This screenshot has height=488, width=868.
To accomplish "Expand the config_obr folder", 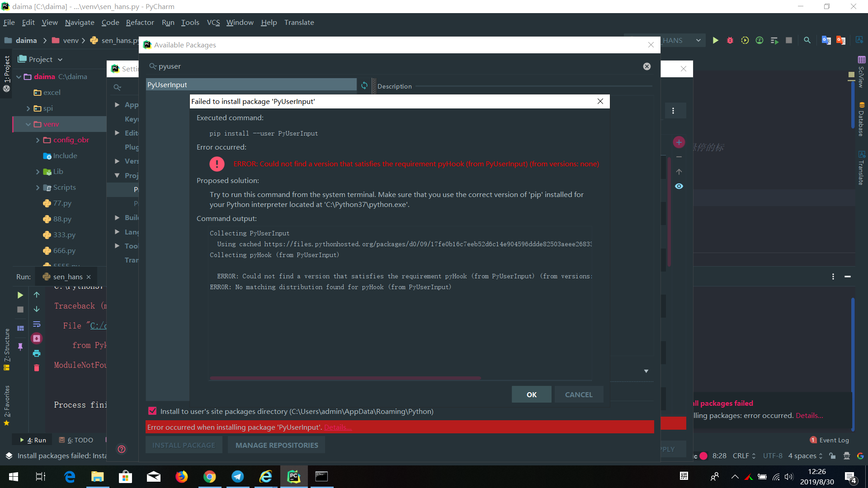I will pos(38,140).
